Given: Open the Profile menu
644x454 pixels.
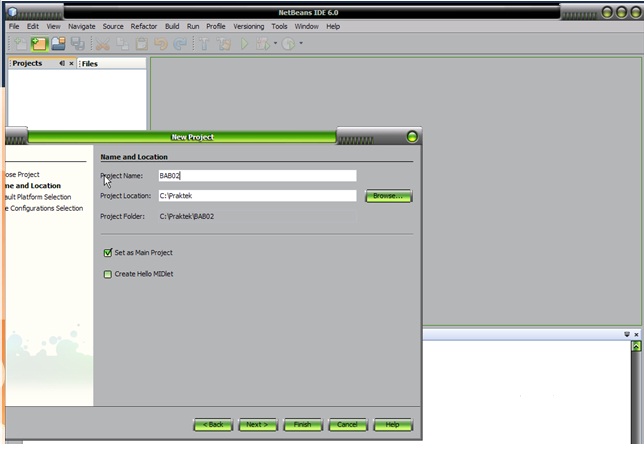Looking at the screenshot, I should coord(216,26).
